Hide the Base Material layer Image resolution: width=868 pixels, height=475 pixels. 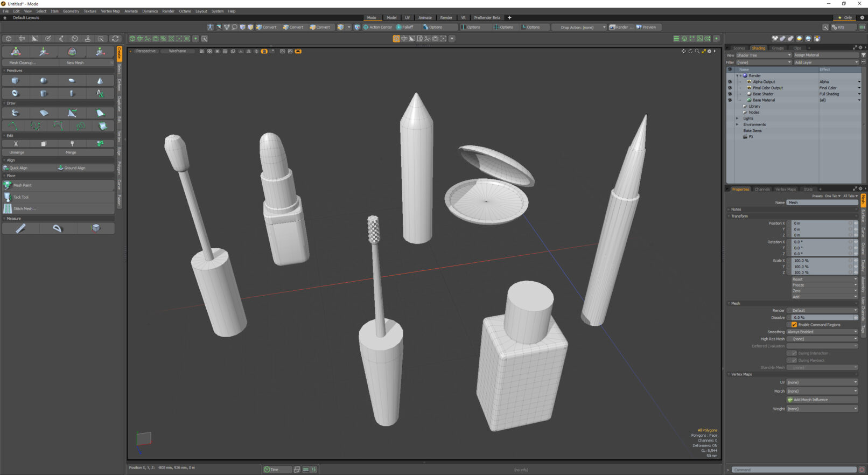(730, 100)
